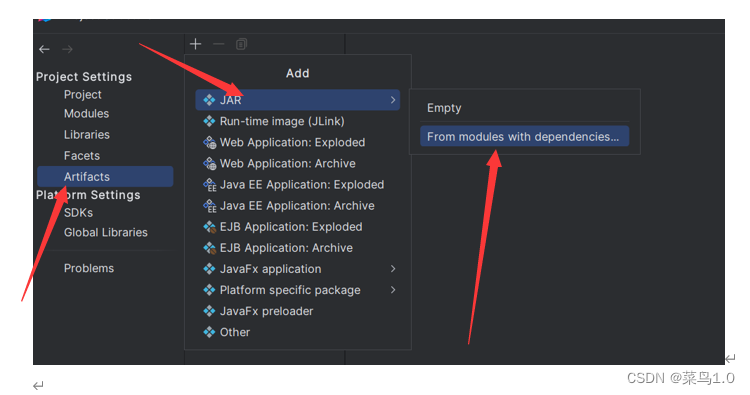Choose From modules with dependencies...
The image size is (750, 395).
coord(524,136)
